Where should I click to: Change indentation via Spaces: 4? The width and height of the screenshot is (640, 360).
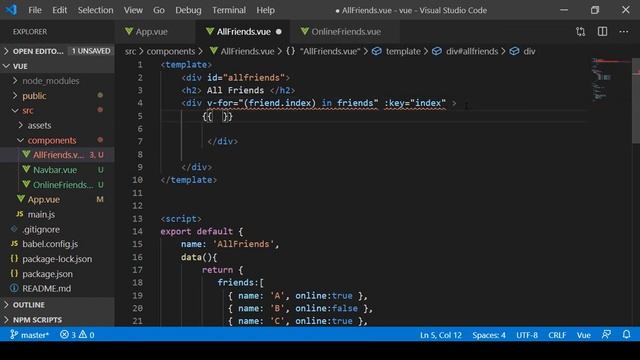pyautogui.click(x=489, y=335)
